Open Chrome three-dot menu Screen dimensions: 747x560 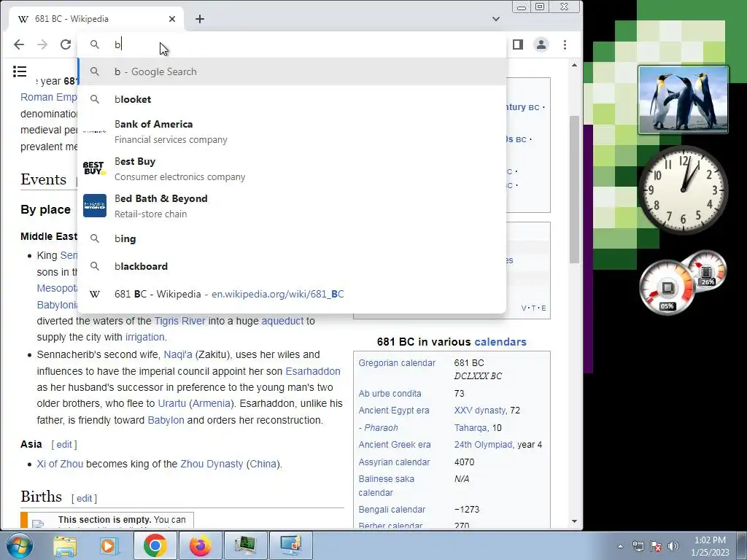565,44
